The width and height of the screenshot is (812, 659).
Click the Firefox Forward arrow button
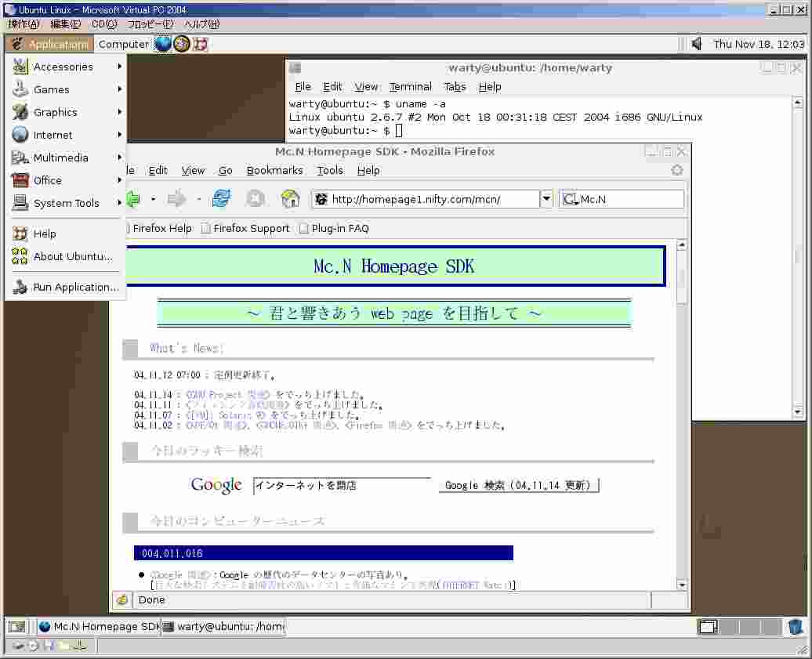click(176, 199)
